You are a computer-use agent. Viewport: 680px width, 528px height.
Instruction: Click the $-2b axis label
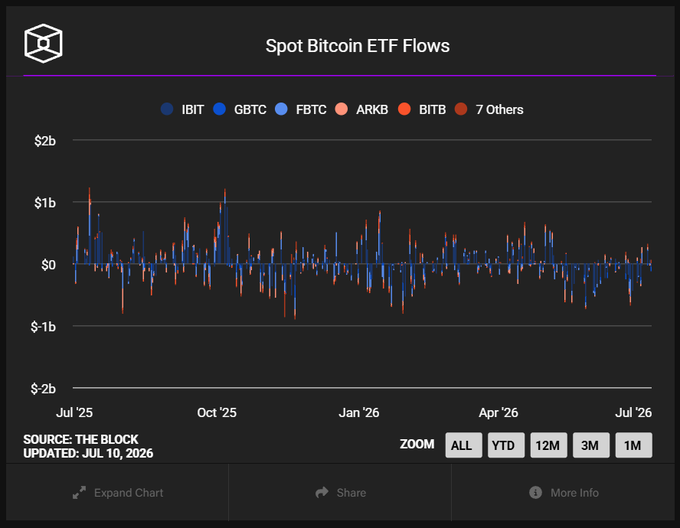coord(43,389)
